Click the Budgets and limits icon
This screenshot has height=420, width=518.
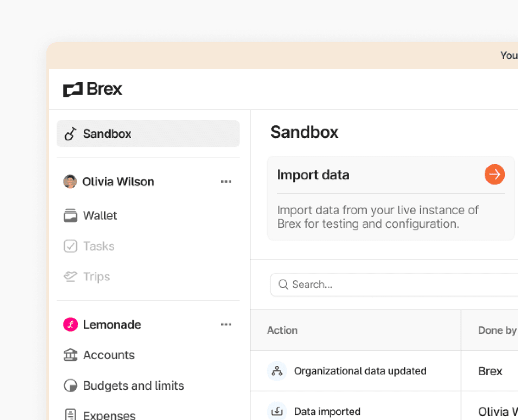[71, 386]
